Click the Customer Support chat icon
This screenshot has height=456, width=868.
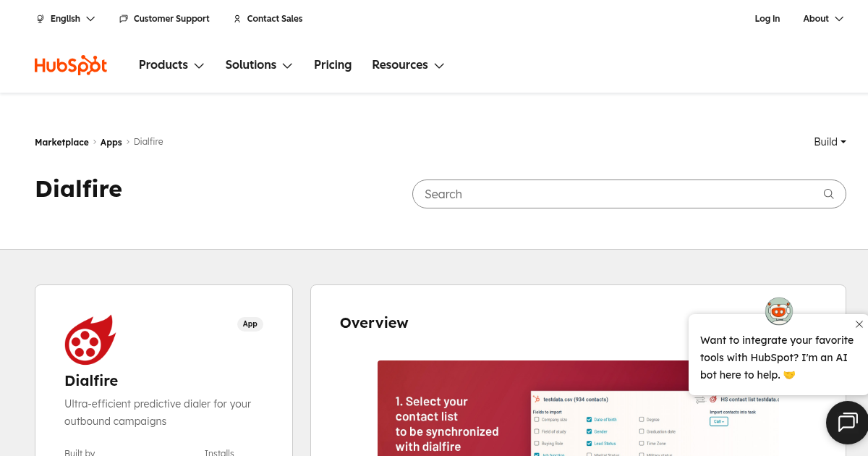point(124,19)
